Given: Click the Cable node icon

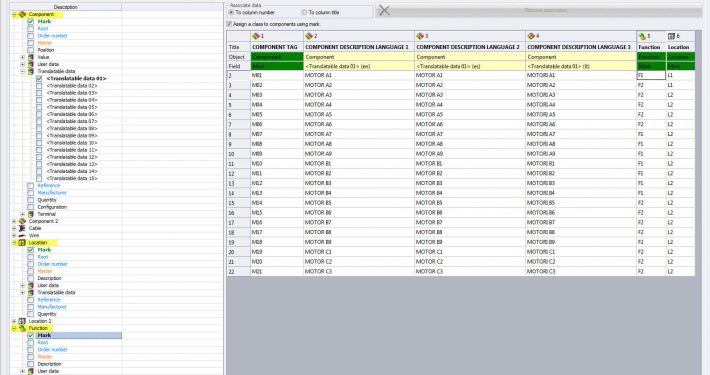Looking at the screenshot, I should pos(22,228).
